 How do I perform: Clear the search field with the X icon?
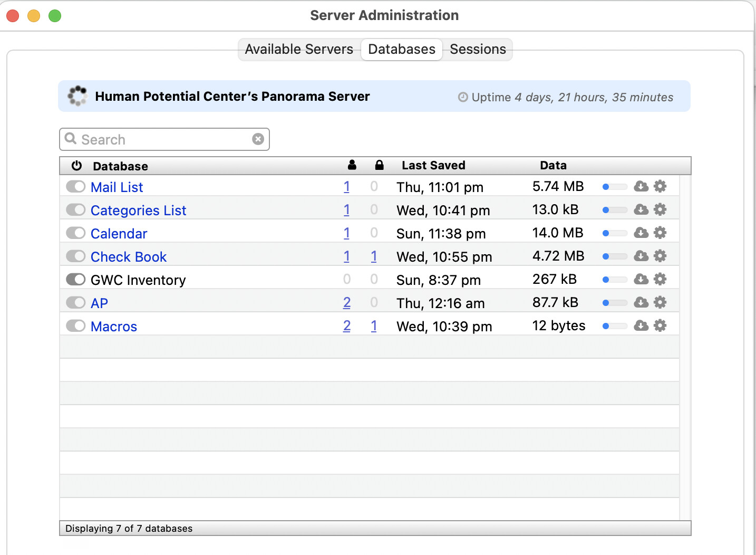pyautogui.click(x=258, y=139)
